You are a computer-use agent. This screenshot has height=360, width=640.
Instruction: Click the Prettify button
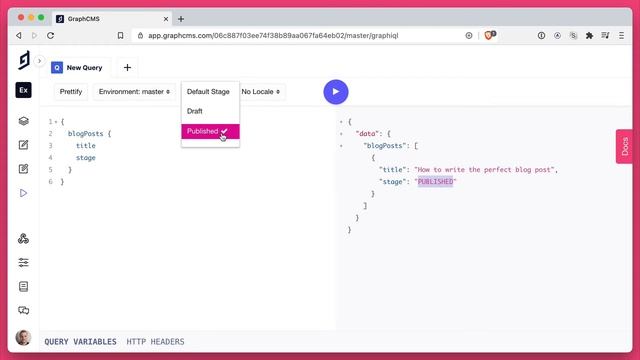(71, 92)
